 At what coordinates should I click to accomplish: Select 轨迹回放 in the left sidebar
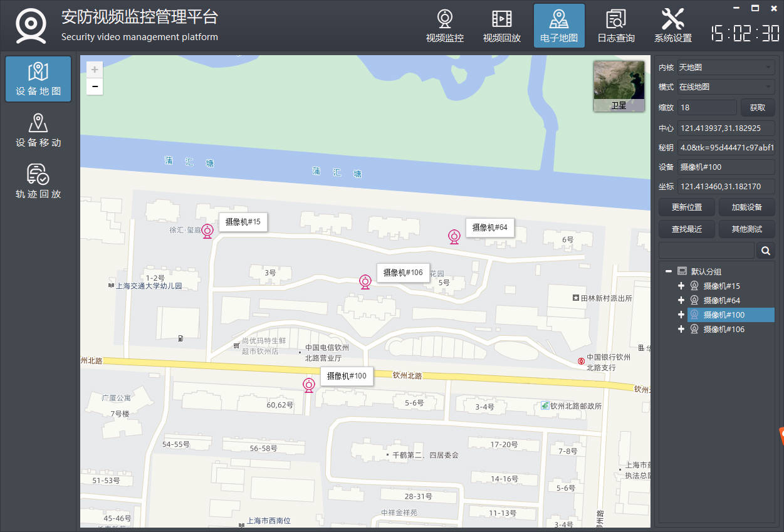pos(38,182)
